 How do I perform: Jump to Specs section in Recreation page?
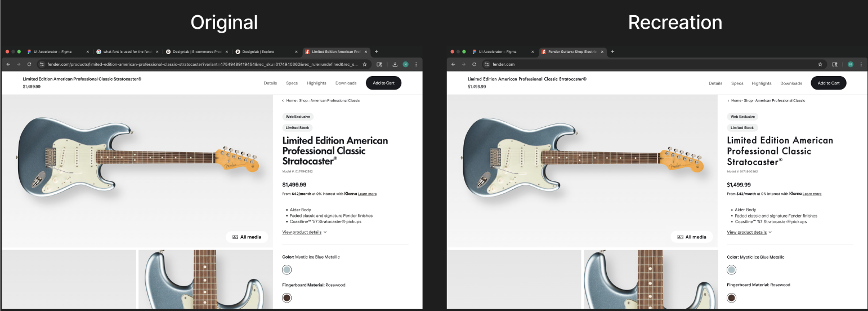[737, 83]
